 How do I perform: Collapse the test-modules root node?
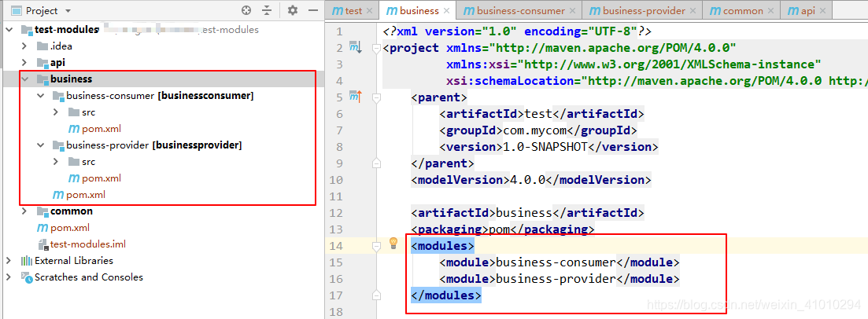[9, 29]
